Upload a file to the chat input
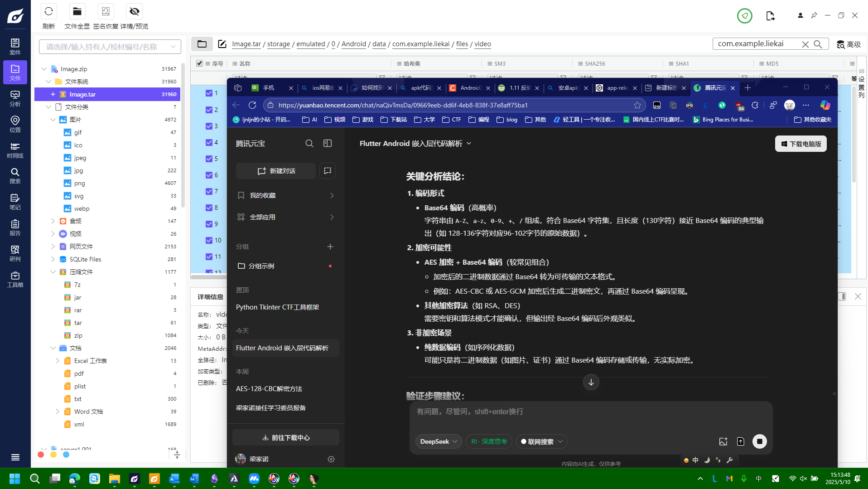Image resolution: width=868 pixels, height=489 pixels. point(741,441)
